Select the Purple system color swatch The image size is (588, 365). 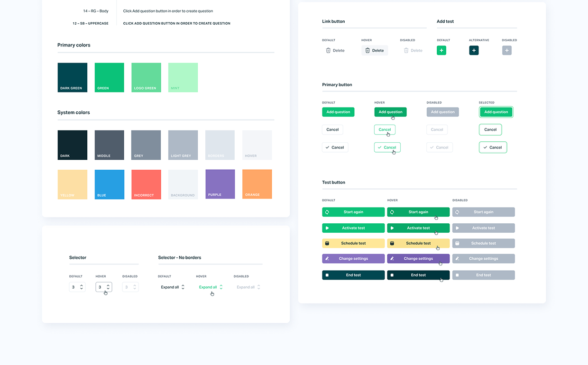coord(220,184)
